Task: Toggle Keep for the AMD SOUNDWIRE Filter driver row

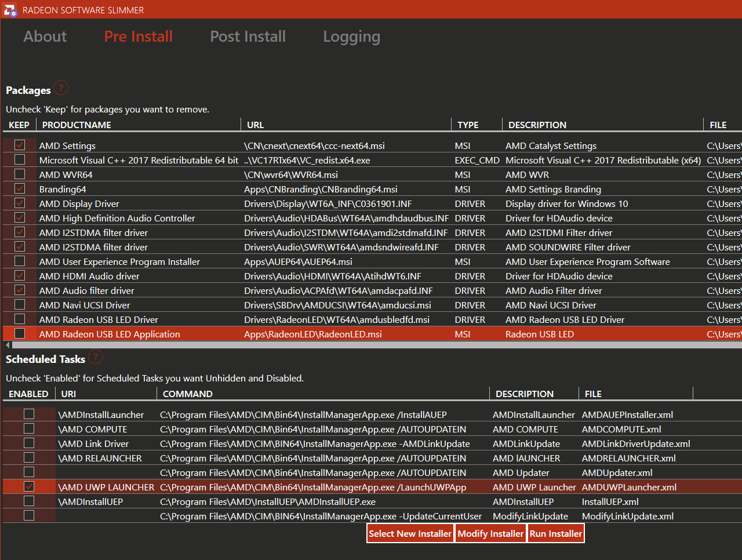Action: click(x=20, y=246)
